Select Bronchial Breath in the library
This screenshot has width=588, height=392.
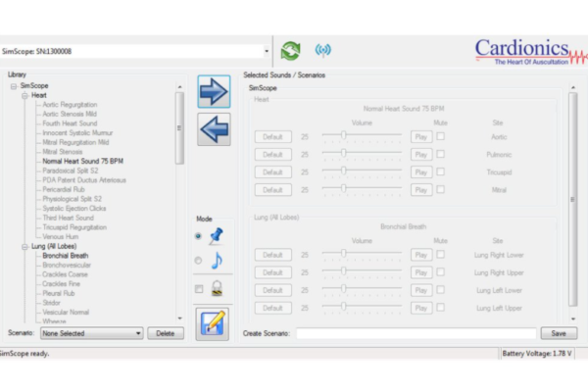tap(66, 256)
